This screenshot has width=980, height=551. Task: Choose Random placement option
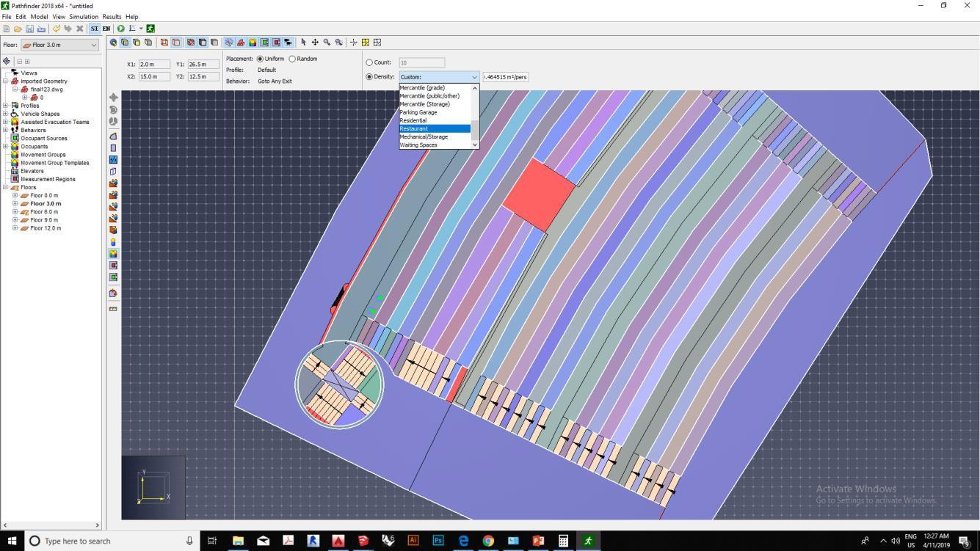click(x=292, y=59)
